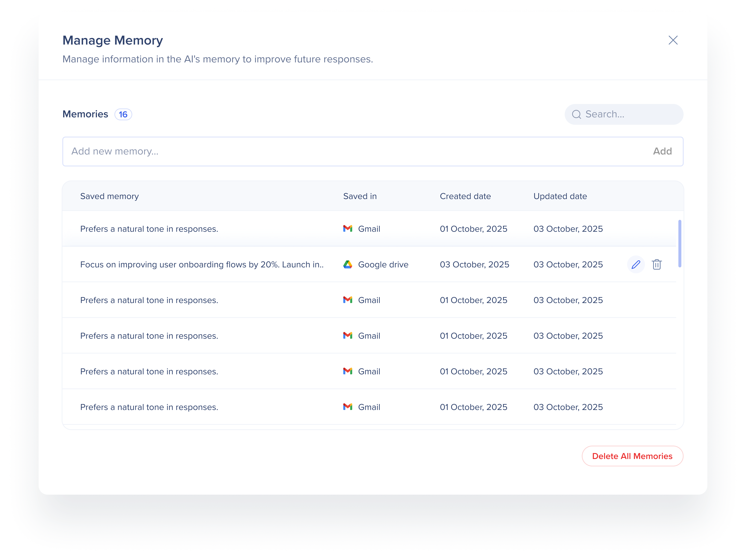Click the search magnifier icon
This screenshot has height=560, width=746.
576,114
